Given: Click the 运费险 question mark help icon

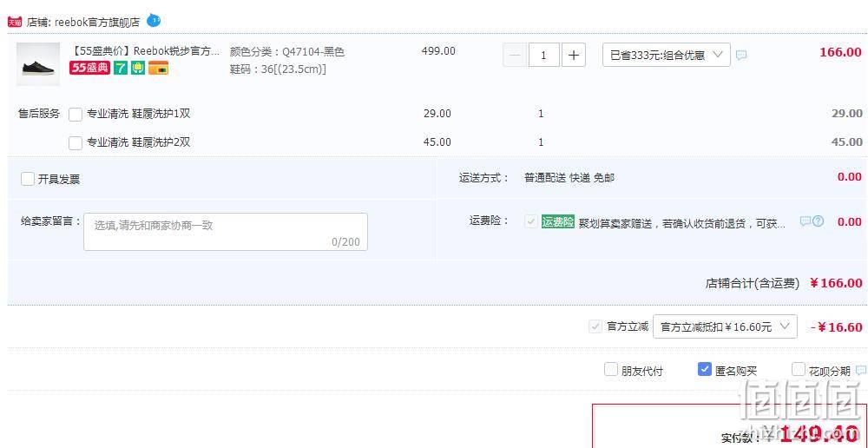Looking at the screenshot, I should coord(819,221).
